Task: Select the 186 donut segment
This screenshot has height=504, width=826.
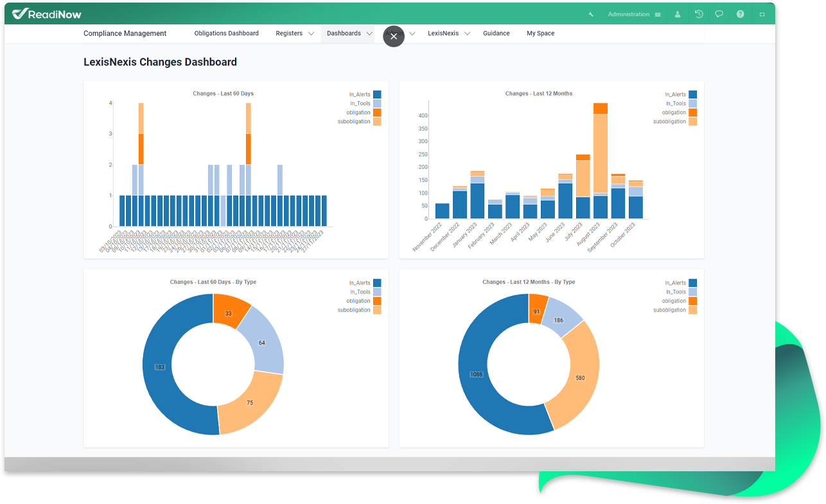Action: (559, 320)
